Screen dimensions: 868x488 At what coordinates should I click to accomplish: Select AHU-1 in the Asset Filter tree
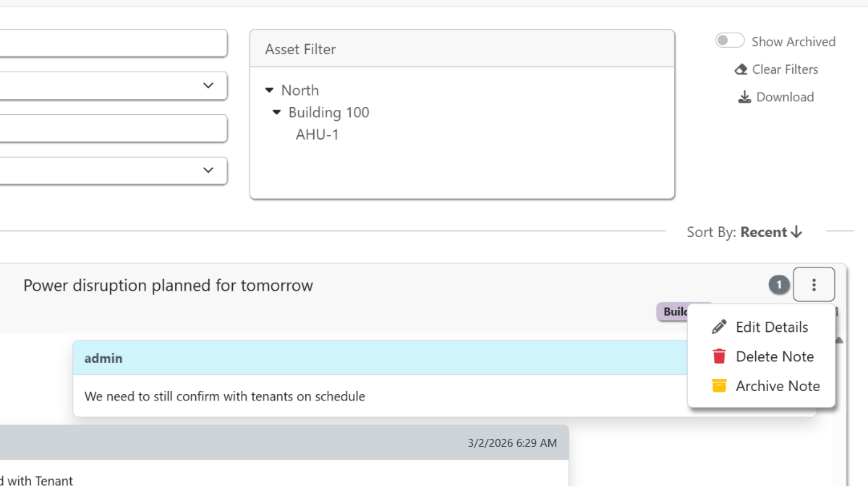317,134
